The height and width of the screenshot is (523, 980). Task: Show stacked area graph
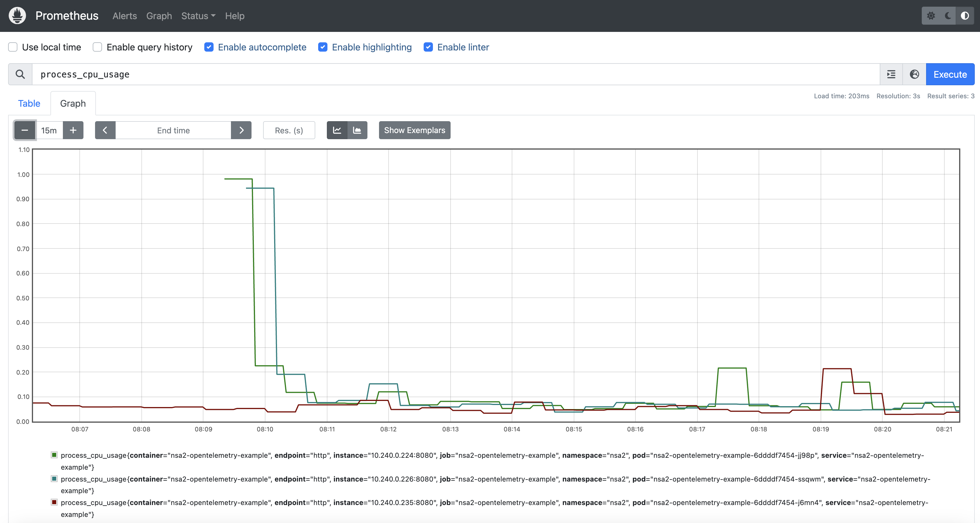tap(357, 130)
